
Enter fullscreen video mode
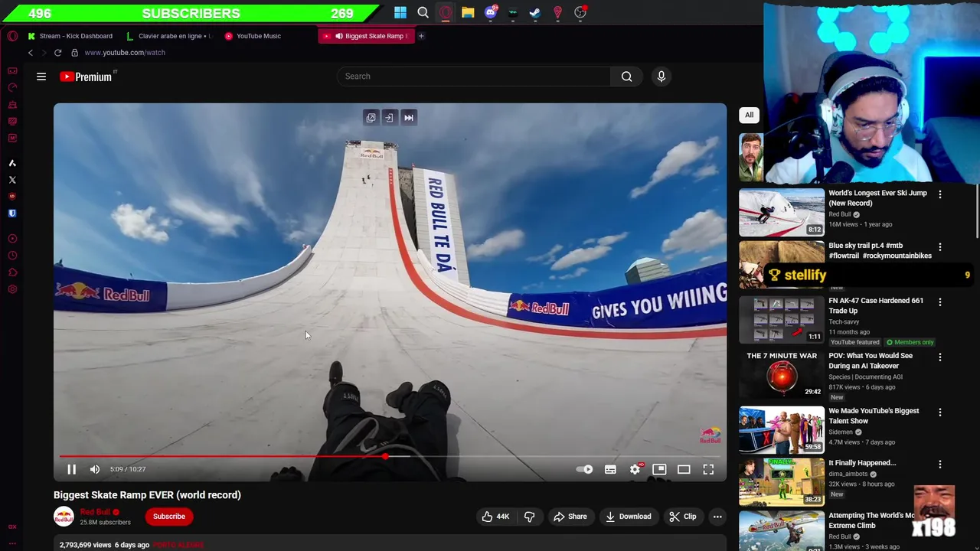708,469
